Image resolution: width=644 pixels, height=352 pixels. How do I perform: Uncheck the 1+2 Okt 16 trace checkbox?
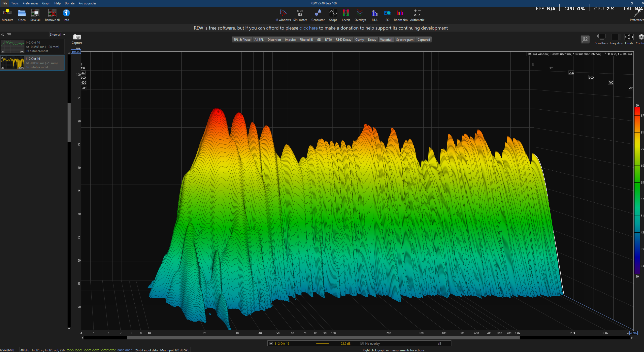pyautogui.click(x=271, y=344)
